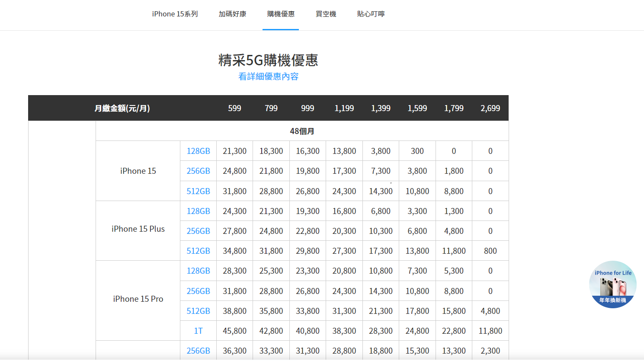Click iPhone 15 256GB price 7,300
Screen dimensions: 644x361
(x=381, y=171)
